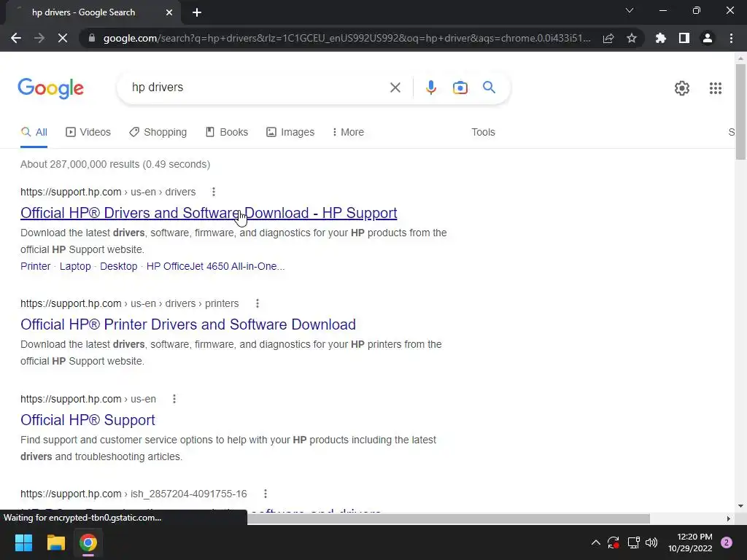The image size is (747, 560).
Task: Open Chrome's three-dot menu
Action: [x=731, y=38]
